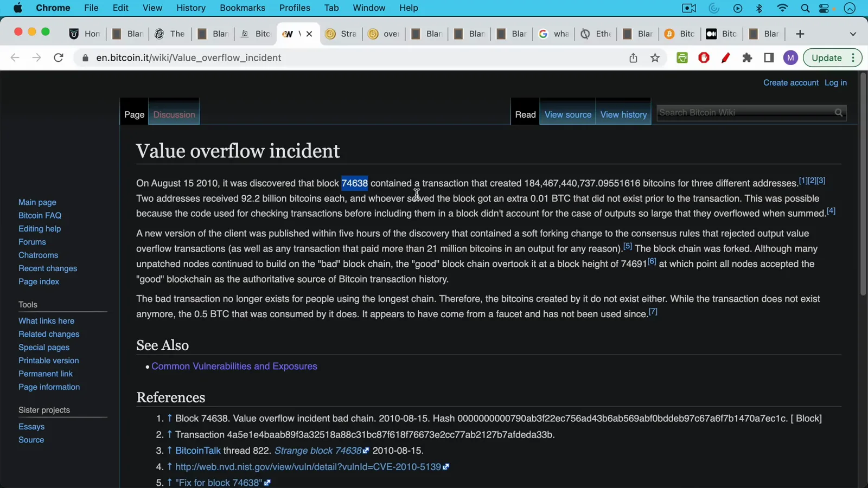Screen dimensions: 868x488
Task: Open the Chrome extensions puzzle icon
Action: (747, 57)
